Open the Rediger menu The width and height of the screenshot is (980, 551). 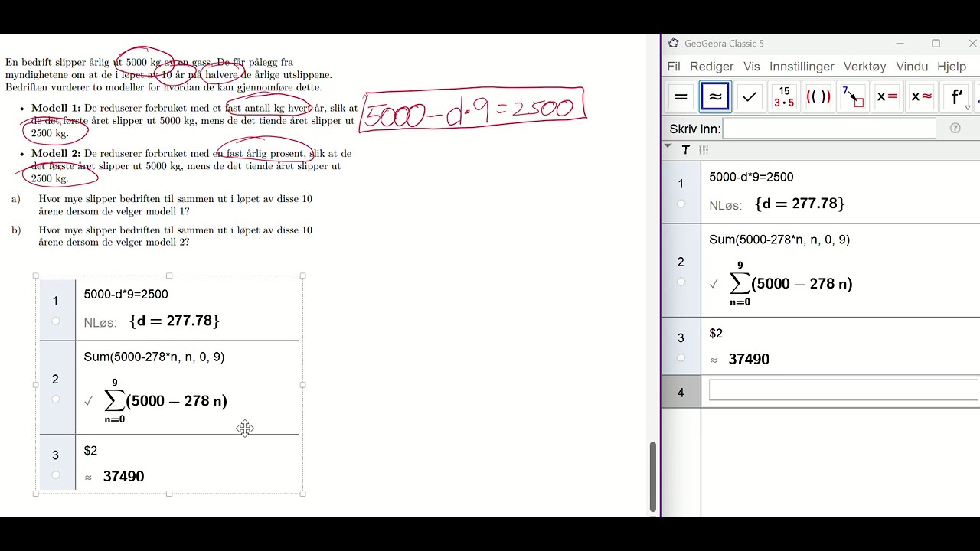click(711, 67)
